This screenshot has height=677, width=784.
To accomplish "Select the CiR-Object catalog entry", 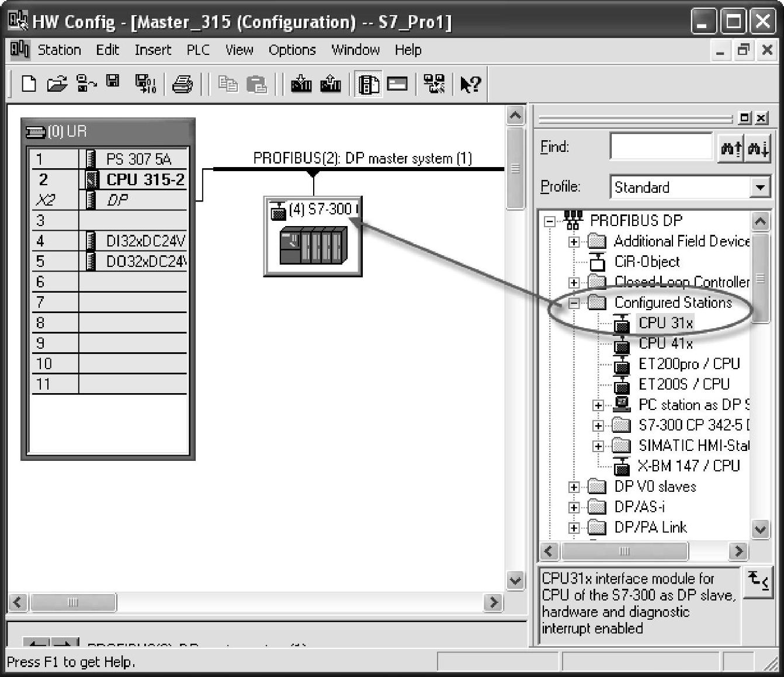I will [x=647, y=262].
